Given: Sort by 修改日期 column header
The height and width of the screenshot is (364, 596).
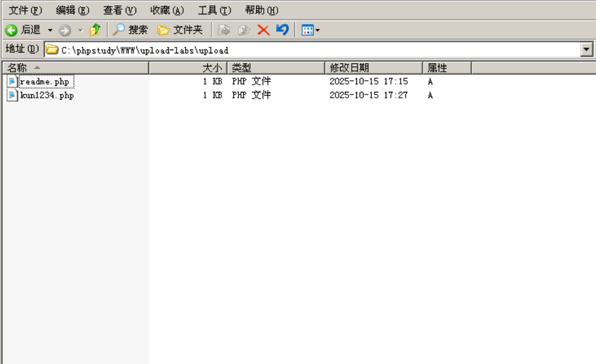Looking at the screenshot, I should tap(374, 68).
